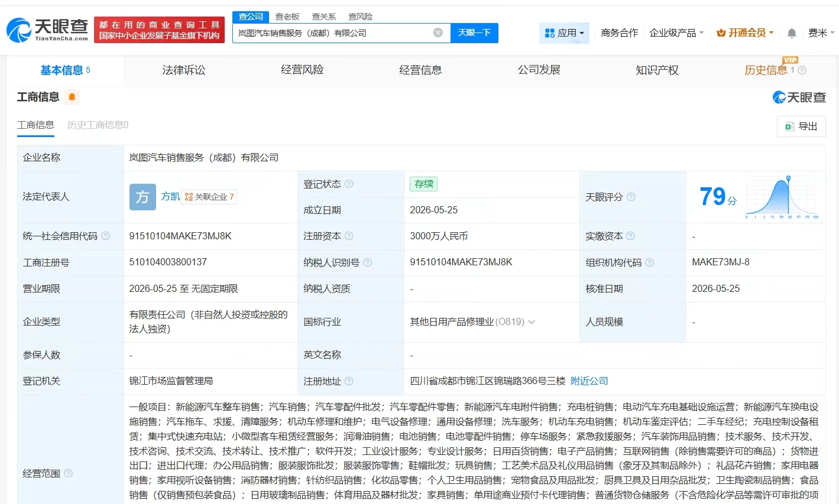Clear the search box with the X icon
The width and height of the screenshot is (839, 504).
438,32
